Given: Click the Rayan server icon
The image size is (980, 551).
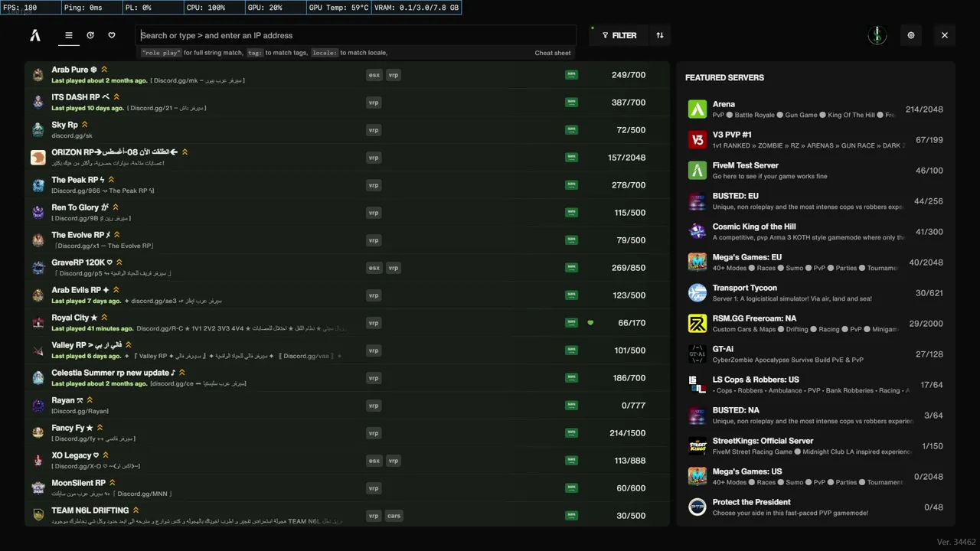Looking at the screenshot, I should [x=38, y=406].
